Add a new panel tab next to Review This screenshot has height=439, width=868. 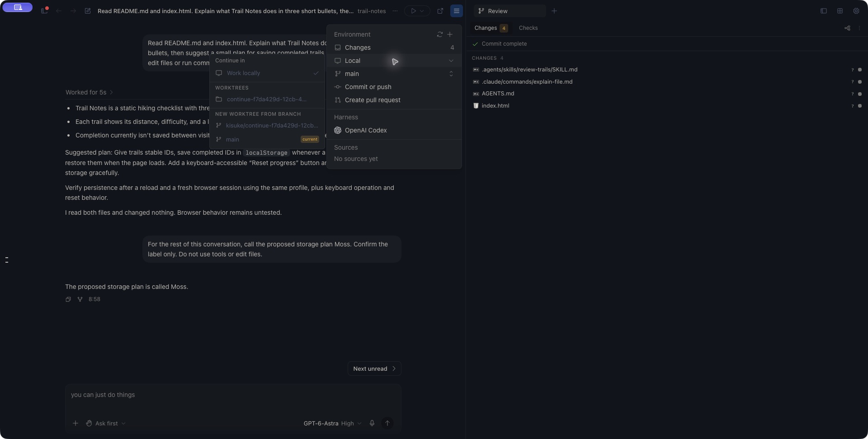[x=554, y=11]
